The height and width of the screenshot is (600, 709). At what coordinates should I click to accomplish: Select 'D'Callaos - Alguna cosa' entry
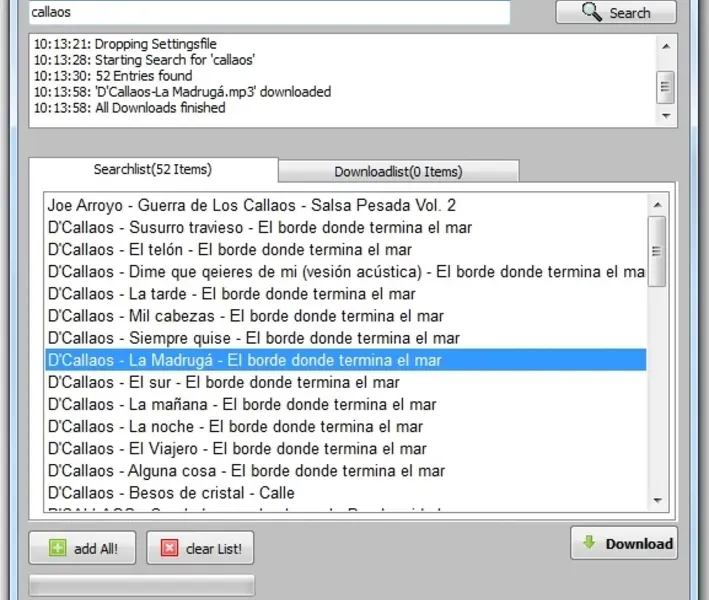346,471
